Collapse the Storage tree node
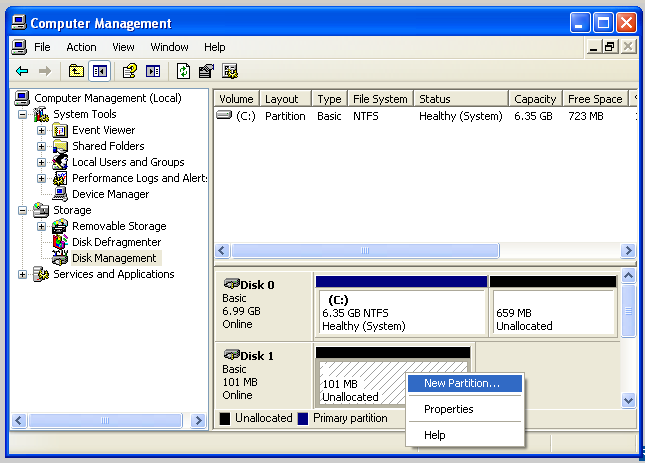This screenshot has height=463, width=645. coord(23,210)
